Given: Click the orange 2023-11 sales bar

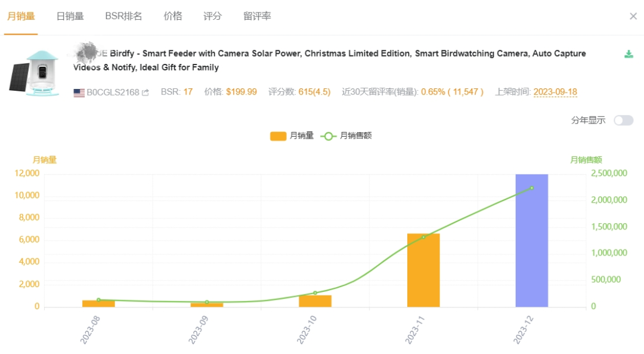Looking at the screenshot, I should coord(423,270).
